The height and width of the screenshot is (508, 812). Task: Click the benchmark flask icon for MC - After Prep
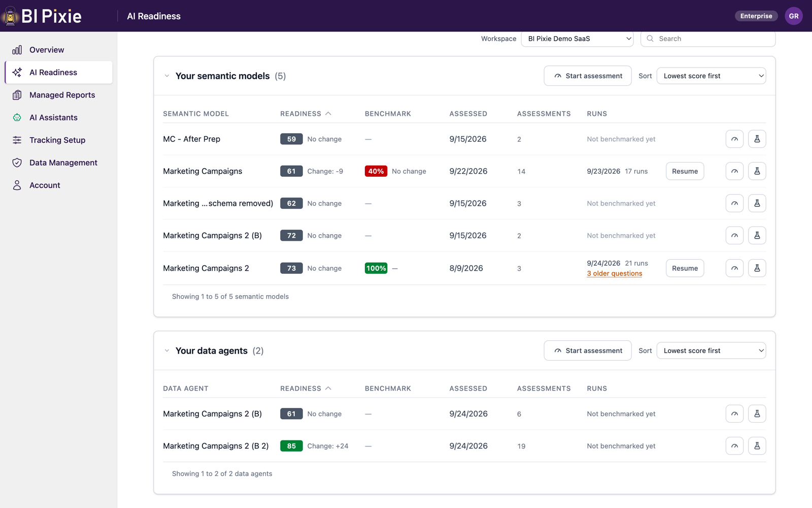(757, 139)
